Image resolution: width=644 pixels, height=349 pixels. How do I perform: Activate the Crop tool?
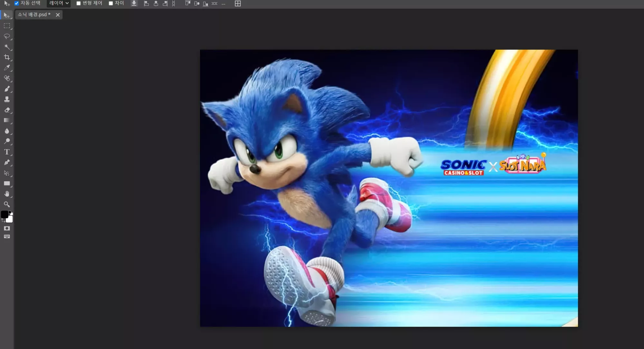coord(7,57)
